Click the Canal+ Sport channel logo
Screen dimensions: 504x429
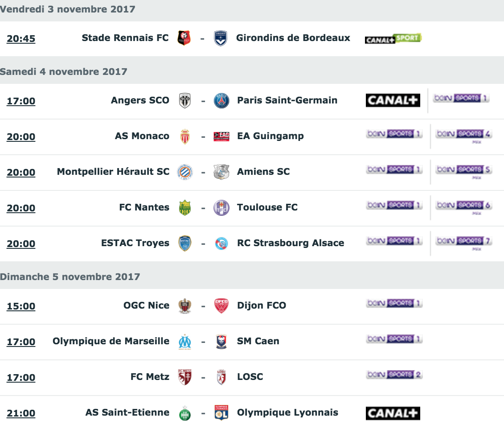click(x=393, y=39)
